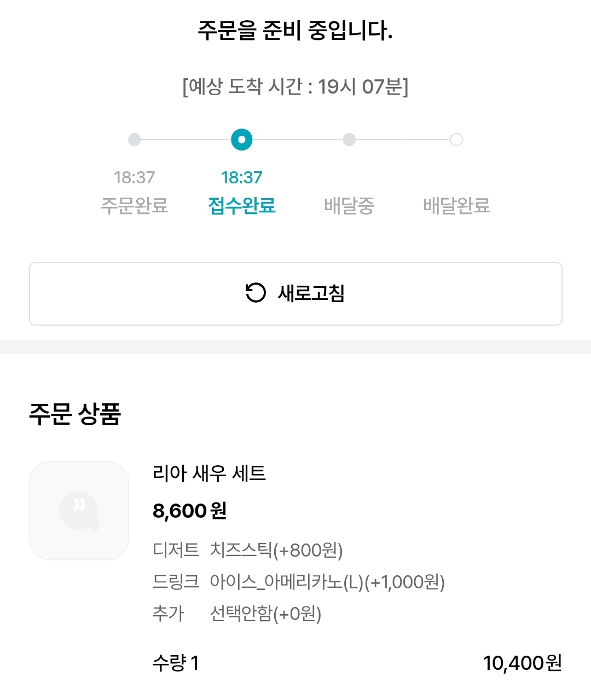This screenshot has width=591, height=700.
Task: Click the 주문 상품 section heading
Action: (75, 414)
